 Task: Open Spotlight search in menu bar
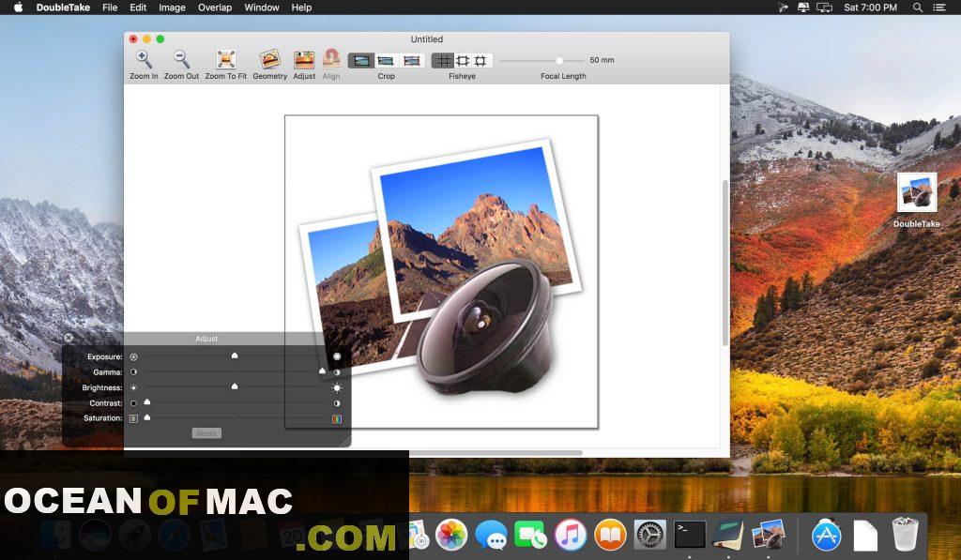[x=918, y=8]
